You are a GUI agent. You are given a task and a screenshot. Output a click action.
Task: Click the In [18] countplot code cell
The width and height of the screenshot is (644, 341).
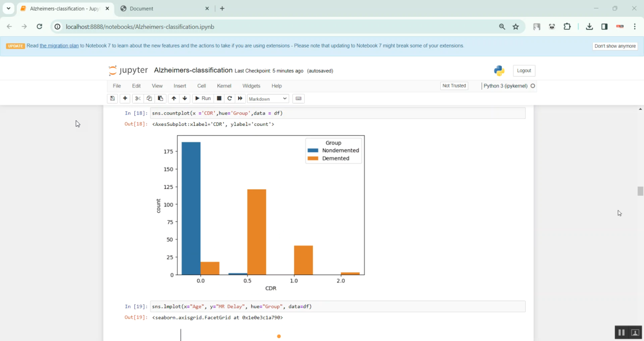tap(337, 113)
